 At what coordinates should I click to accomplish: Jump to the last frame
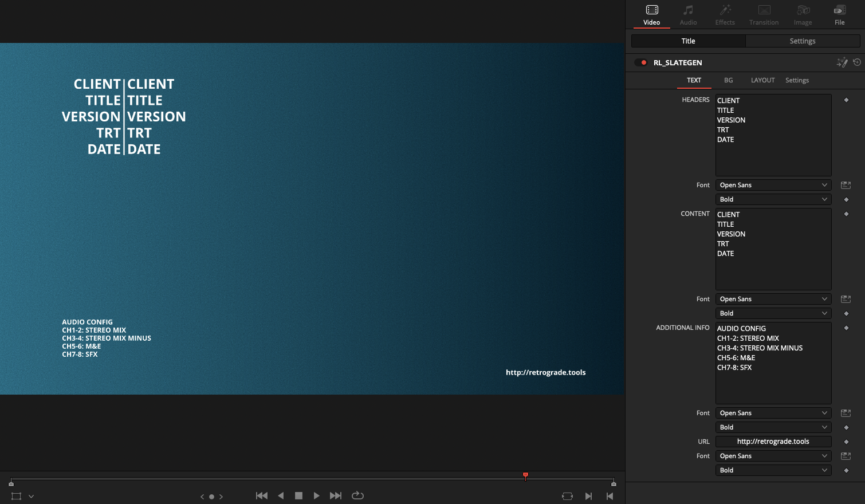pos(336,496)
